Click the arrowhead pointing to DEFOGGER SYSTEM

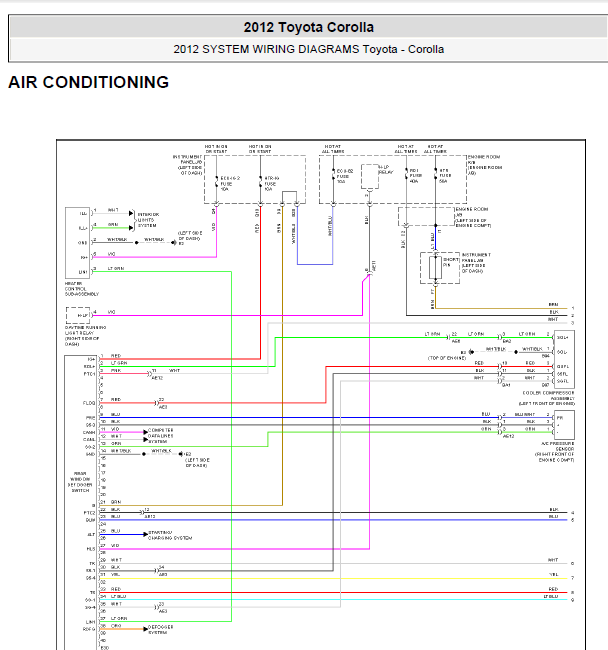tap(145, 629)
